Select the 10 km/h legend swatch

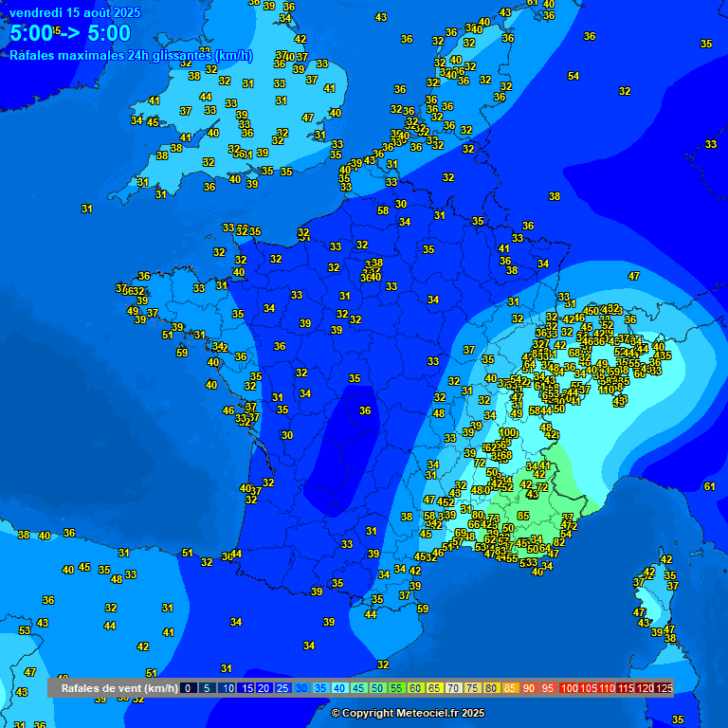pyautogui.click(x=227, y=688)
